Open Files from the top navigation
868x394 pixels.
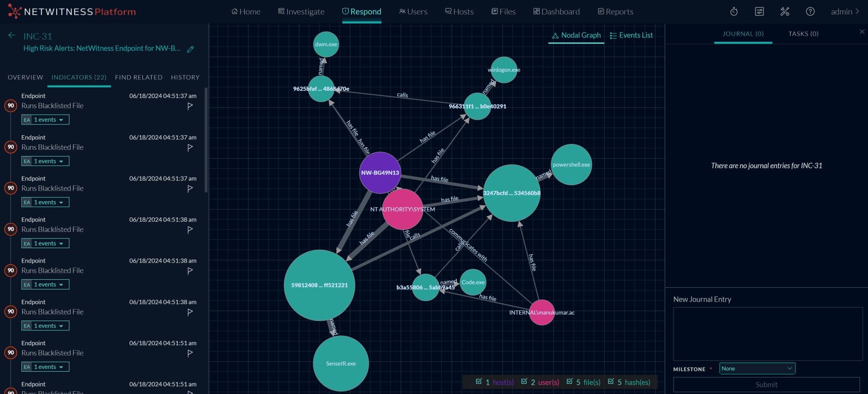pos(503,12)
